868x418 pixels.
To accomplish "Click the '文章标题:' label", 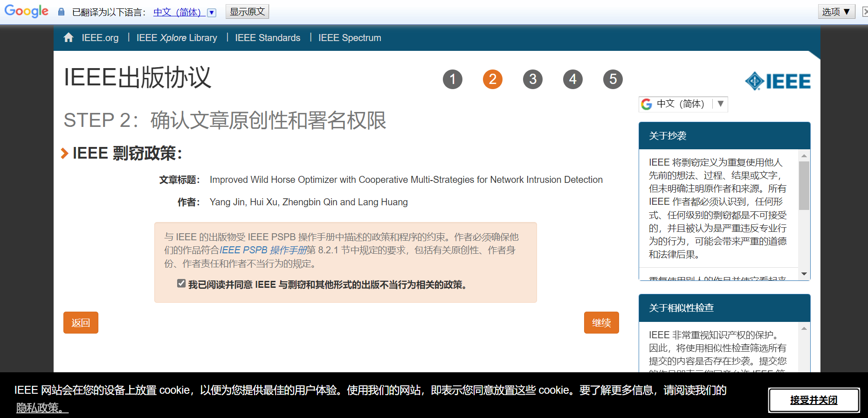I will [x=179, y=180].
